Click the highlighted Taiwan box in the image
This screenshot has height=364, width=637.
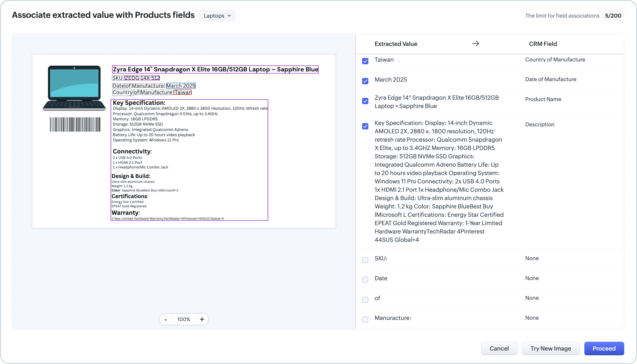pyautogui.click(x=183, y=92)
